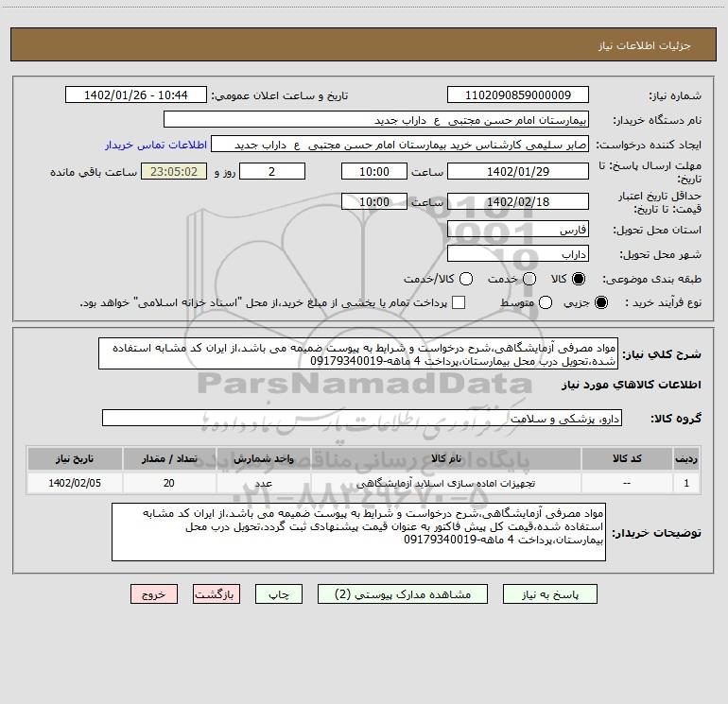
Task: Click the جزئیات اطلاعات نیاز header title
Action: click(x=644, y=45)
